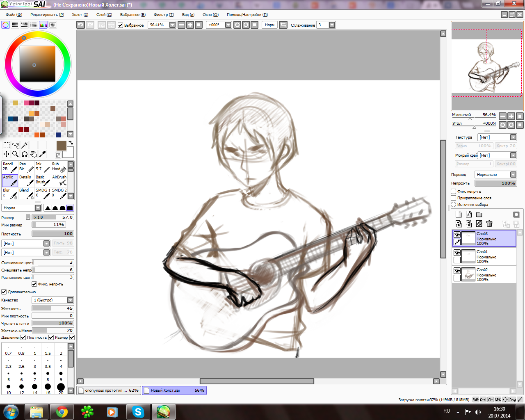525x420 pixels.
Task: Adjust the layer Непроз-ть opacity slider
Action: [x=495, y=183]
